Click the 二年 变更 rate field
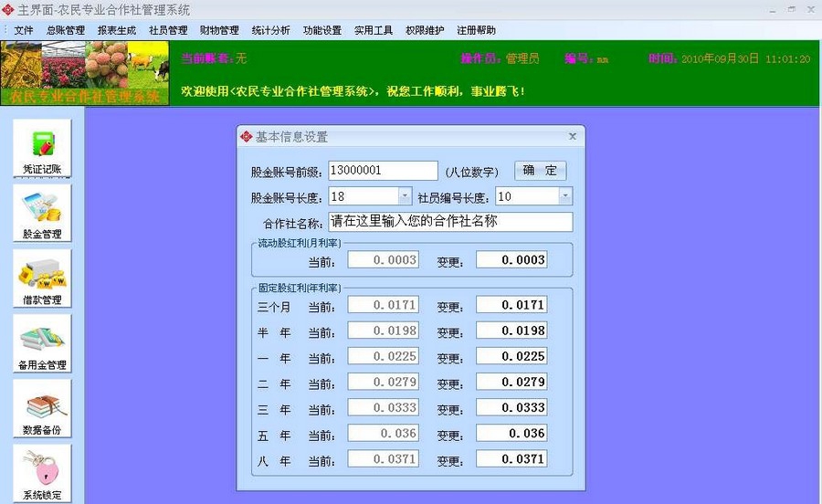 coord(511,382)
